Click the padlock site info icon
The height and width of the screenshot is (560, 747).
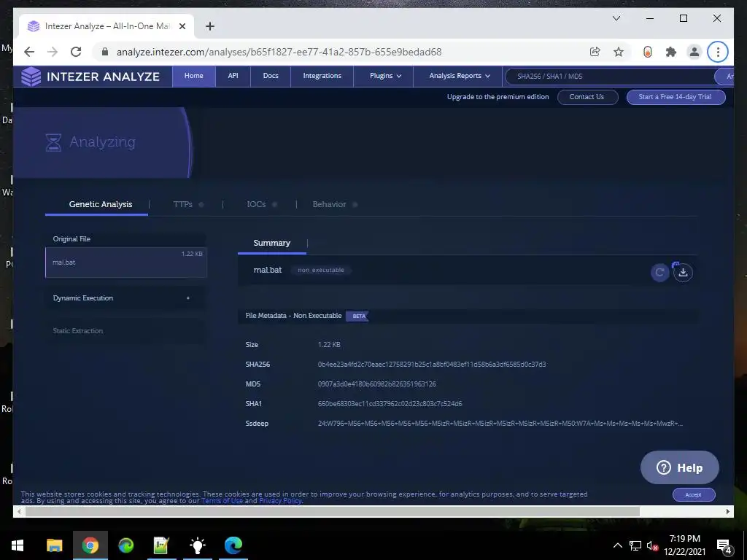pos(105,52)
